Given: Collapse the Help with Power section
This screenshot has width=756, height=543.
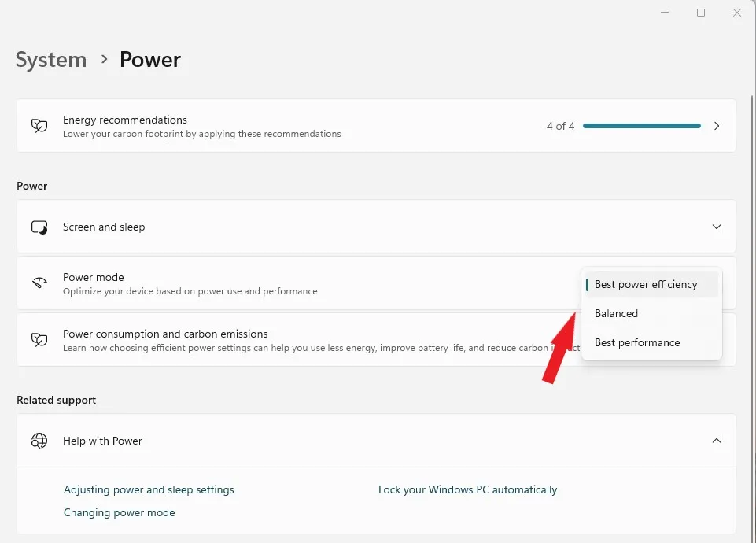Looking at the screenshot, I should point(717,441).
